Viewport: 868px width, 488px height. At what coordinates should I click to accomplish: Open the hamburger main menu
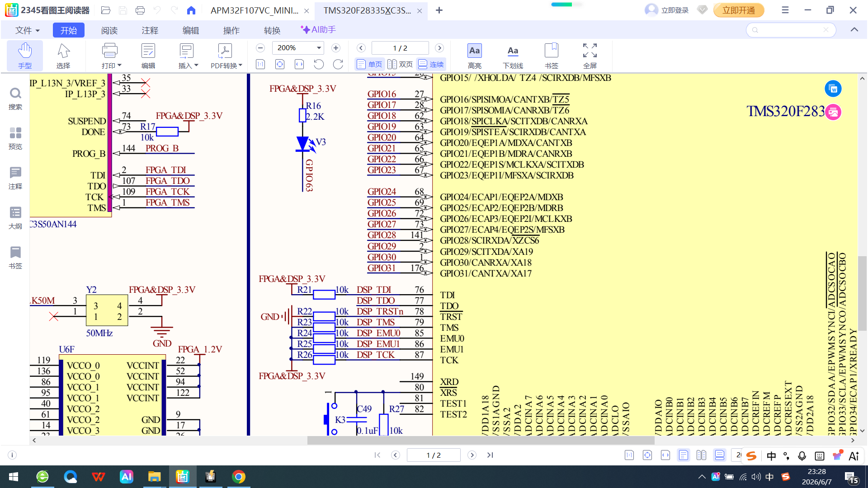(785, 10)
